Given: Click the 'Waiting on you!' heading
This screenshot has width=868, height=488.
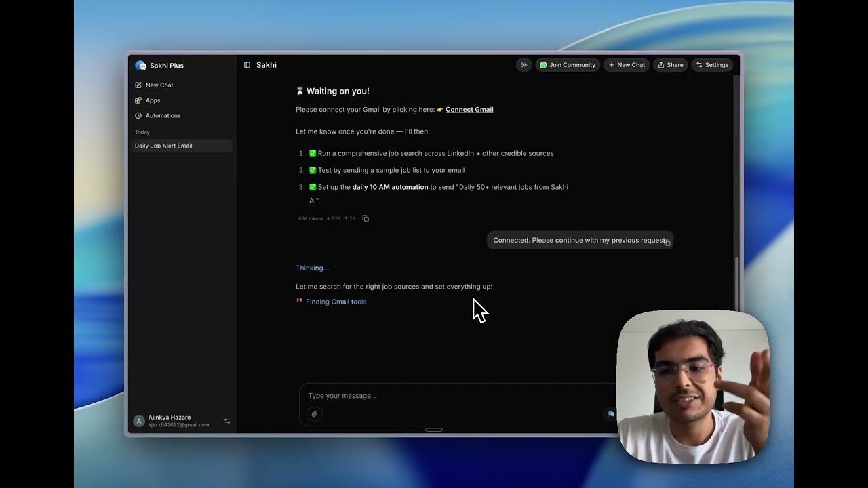Looking at the screenshot, I should (338, 91).
